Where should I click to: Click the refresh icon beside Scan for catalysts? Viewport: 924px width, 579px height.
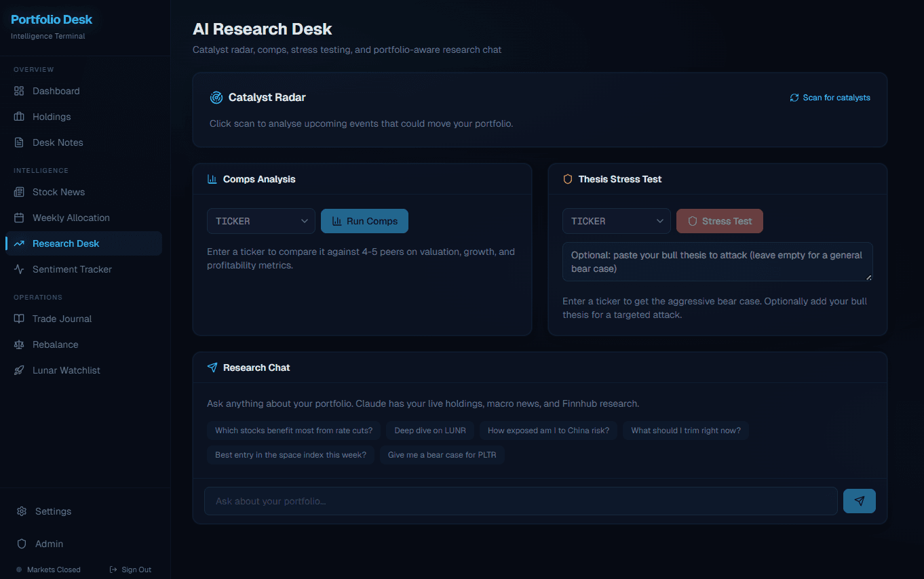pos(794,98)
